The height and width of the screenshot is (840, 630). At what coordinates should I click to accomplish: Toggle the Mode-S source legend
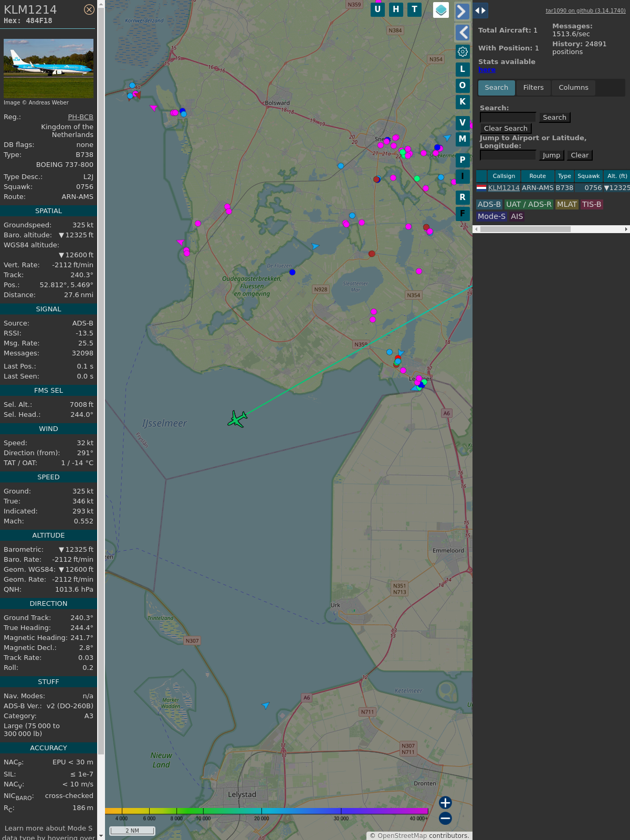tap(491, 217)
